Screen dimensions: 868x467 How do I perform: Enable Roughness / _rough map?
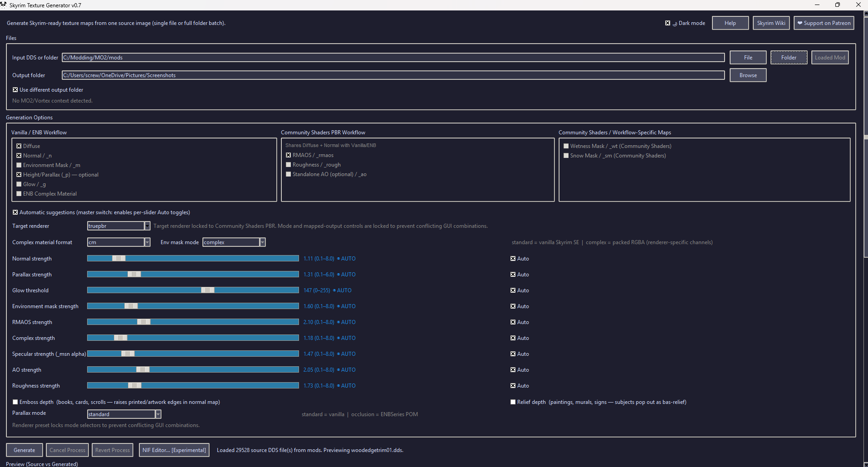tap(288, 165)
